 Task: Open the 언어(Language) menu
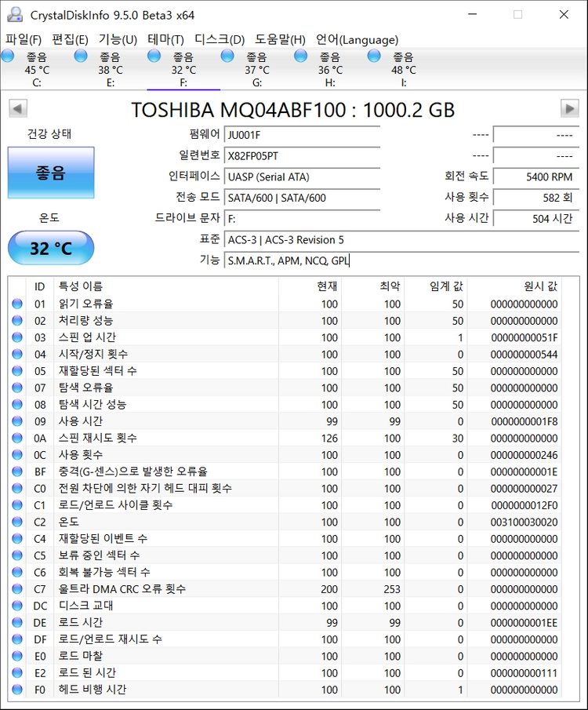pyautogui.click(x=358, y=40)
